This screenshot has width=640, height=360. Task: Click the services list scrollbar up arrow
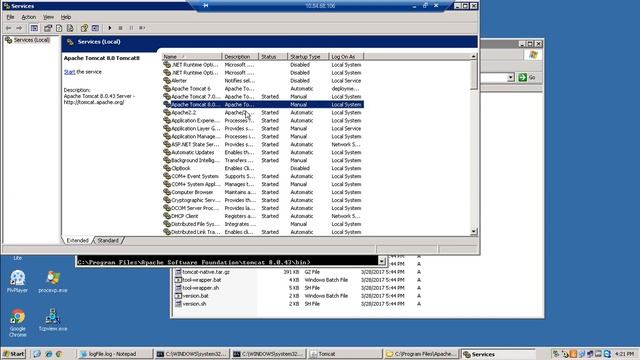pyautogui.click(x=474, y=56)
